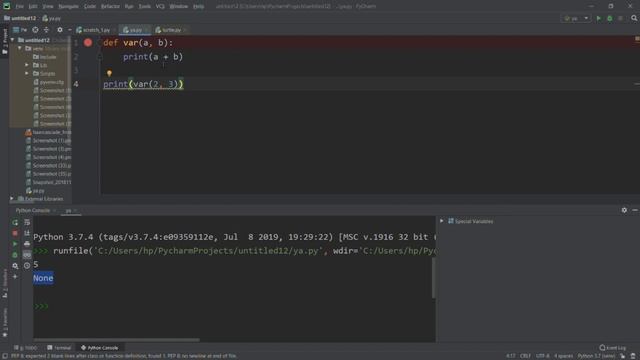Start debugging with the green bug icon

610,18
